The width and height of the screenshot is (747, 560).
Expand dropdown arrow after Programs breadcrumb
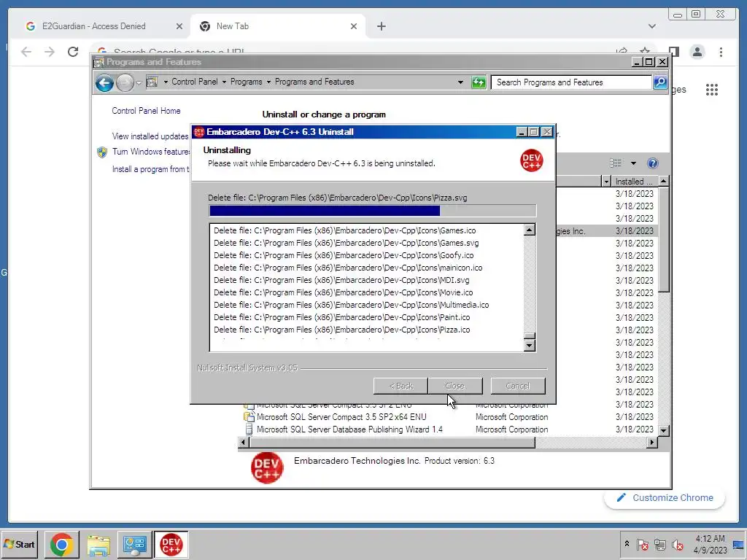click(x=268, y=82)
